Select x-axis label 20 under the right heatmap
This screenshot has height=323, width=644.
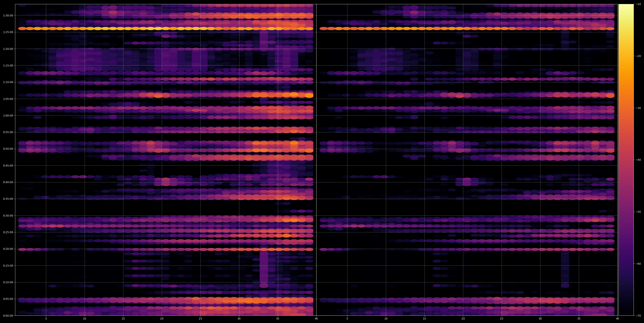[x=463, y=319]
